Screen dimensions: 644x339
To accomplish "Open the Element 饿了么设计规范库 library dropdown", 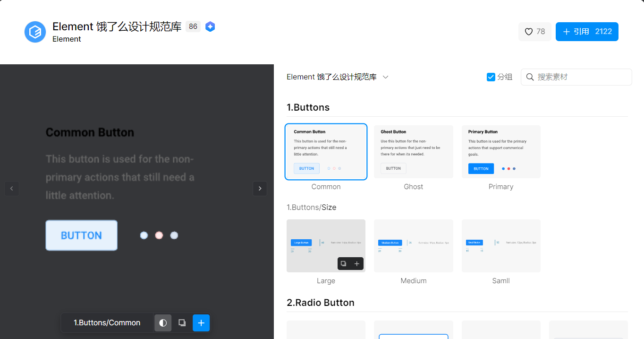I will pos(338,77).
